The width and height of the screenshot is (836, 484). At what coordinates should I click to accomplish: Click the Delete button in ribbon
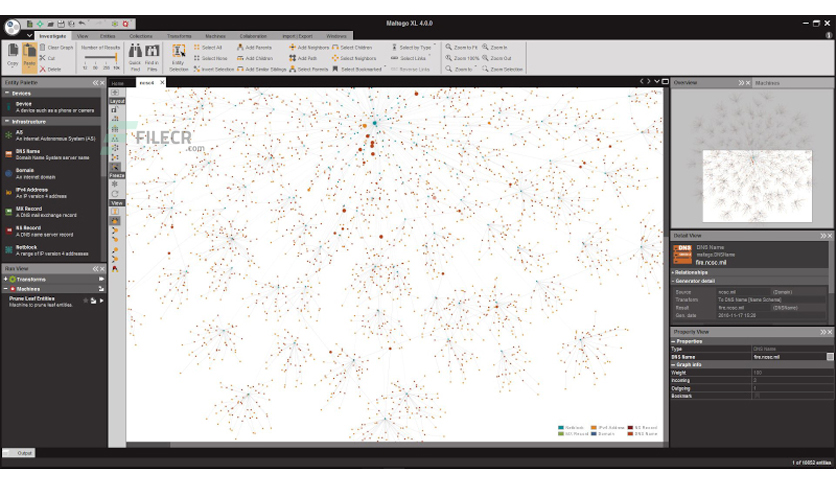click(x=50, y=69)
